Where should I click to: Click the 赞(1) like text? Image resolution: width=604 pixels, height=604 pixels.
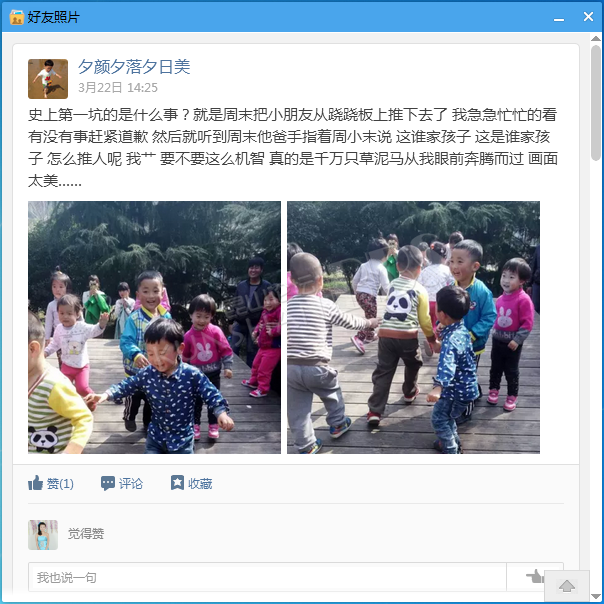click(x=60, y=483)
